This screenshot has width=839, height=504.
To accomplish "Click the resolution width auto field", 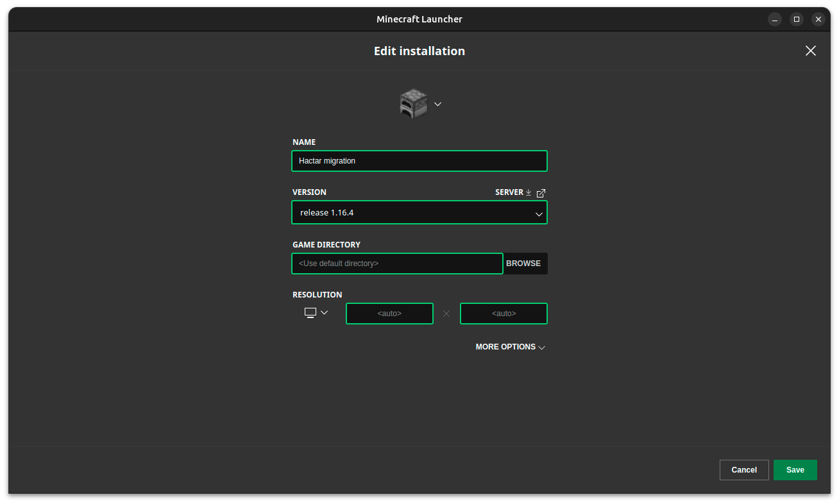I will tap(389, 314).
